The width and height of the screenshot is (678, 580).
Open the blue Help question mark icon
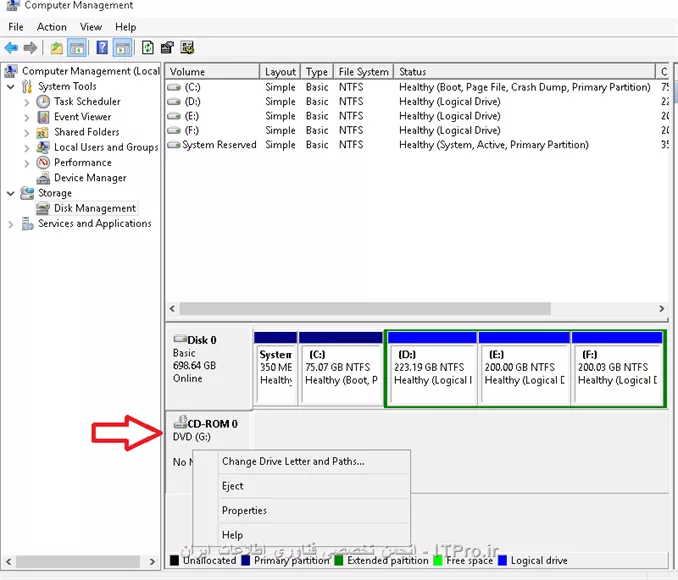[x=102, y=48]
